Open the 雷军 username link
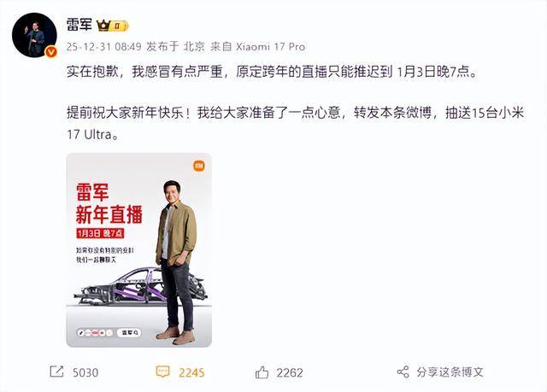This screenshot has height=392, width=547. click(x=79, y=25)
